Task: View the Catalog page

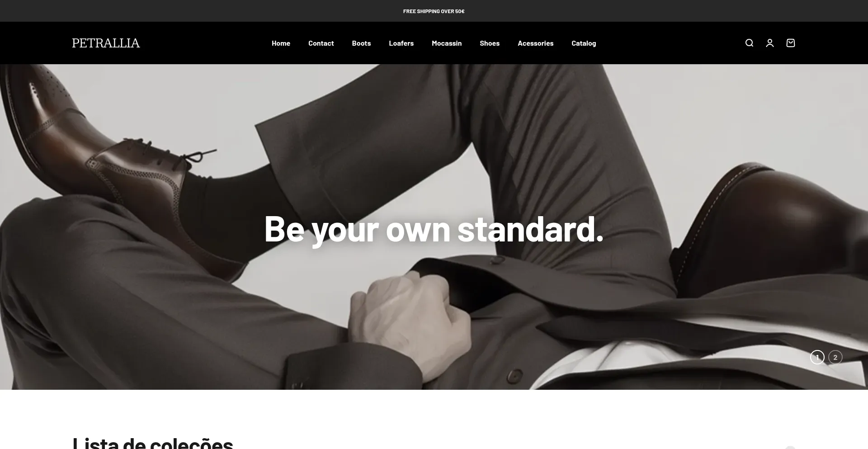Action: (584, 43)
